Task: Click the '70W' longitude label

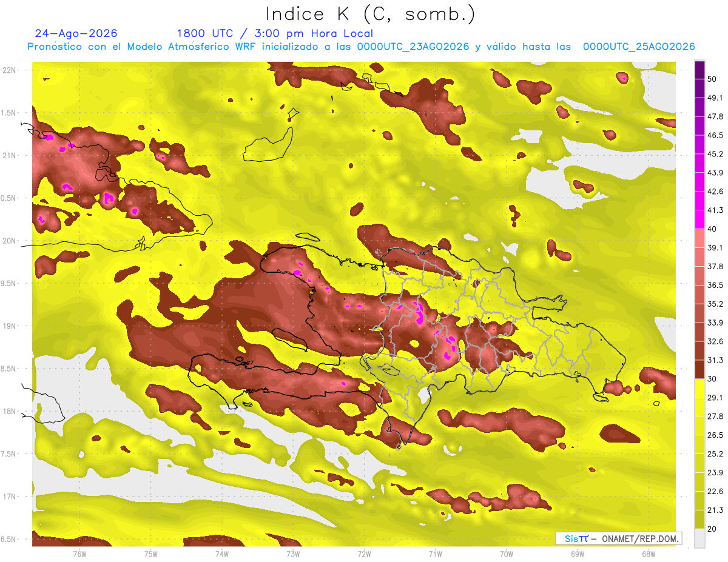Action: [x=507, y=554]
